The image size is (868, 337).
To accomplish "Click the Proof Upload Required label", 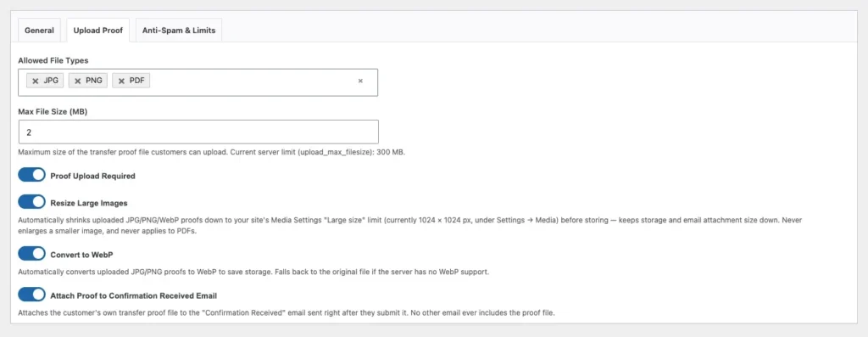I will click(92, 176).
